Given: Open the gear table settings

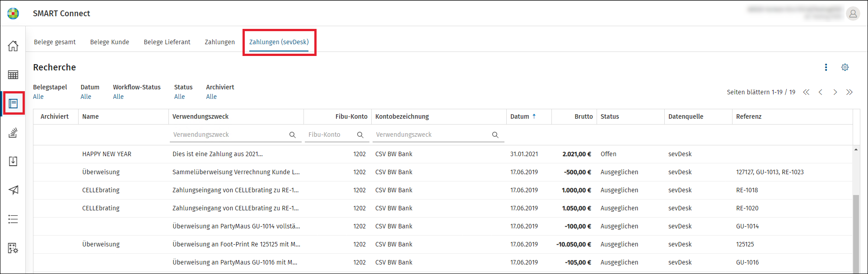Looking at the screenshot, I should (x=845, y=67).
